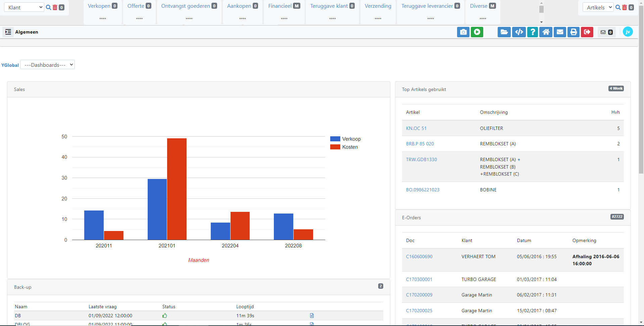Open article BO.0986221023
This screenshot has width=644, height=326.
coord(423,190)
